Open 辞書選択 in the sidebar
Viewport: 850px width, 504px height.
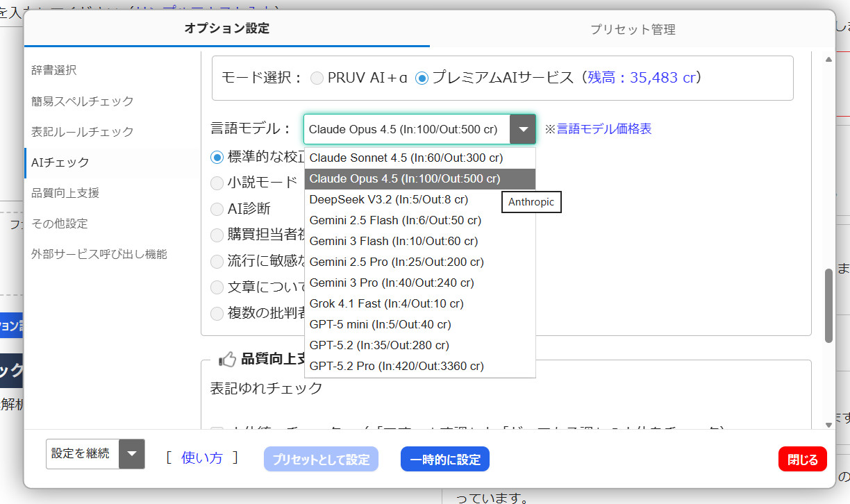[x=53, y=70]
